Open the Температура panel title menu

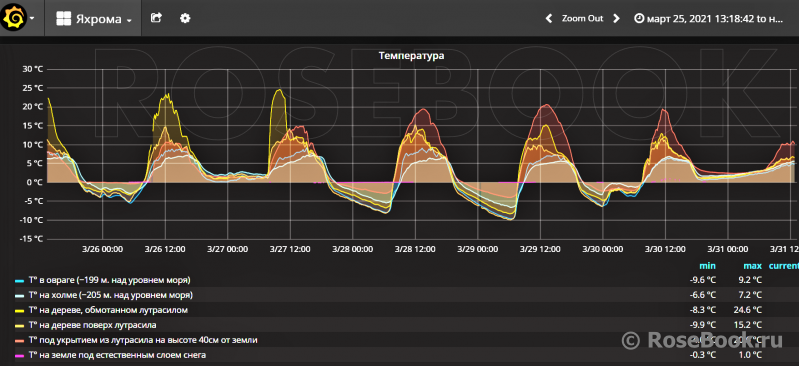(411, 56)
